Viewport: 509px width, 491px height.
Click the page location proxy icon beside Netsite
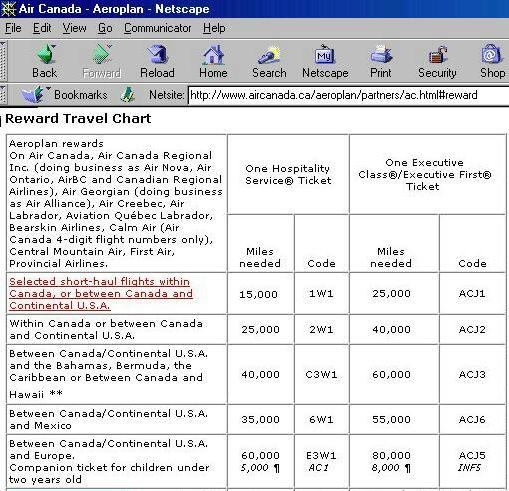pyautogui.click(x=128, y=95)
